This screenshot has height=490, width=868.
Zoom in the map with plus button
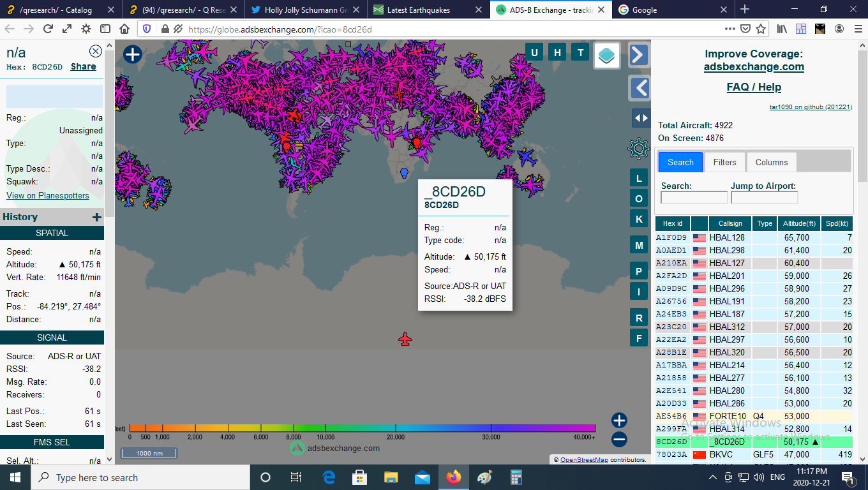click(x=619, y=420)
